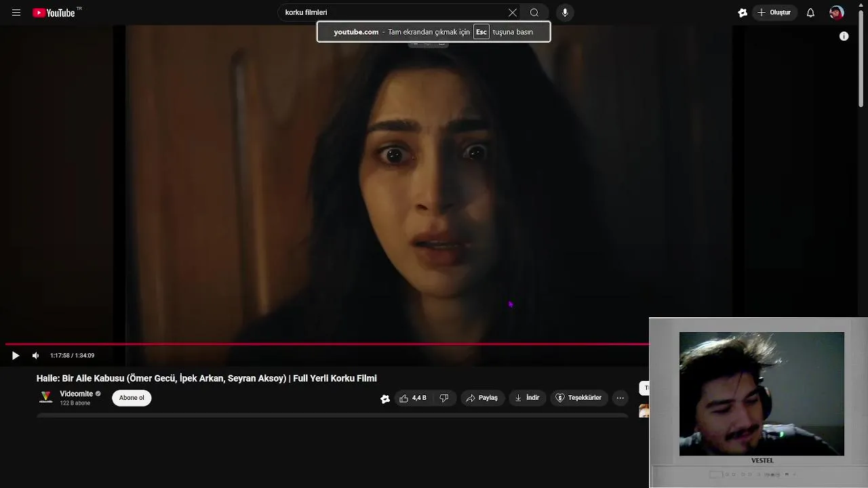This screenshot has width=868, height=488.
Task: Dislike the video with thumbs down
Action: pyautogui.click(x=444, y=398)
